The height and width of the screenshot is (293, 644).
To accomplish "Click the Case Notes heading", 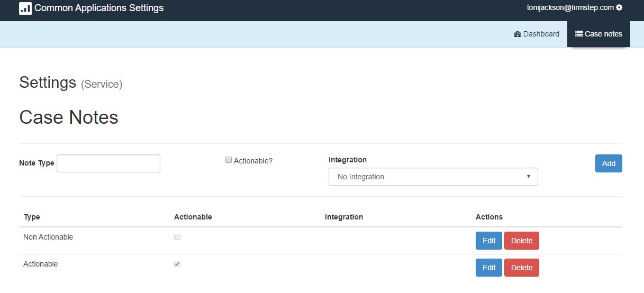I will (69, 117).
